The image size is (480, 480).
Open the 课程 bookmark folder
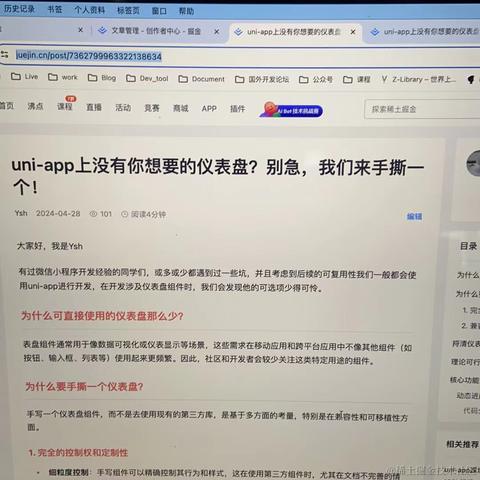(357, 80)
